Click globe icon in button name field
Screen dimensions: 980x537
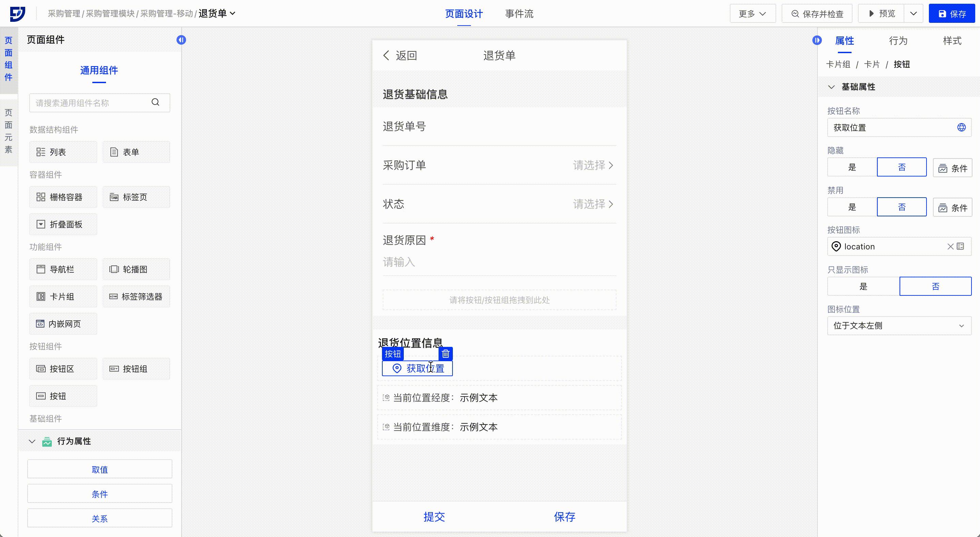961,127
